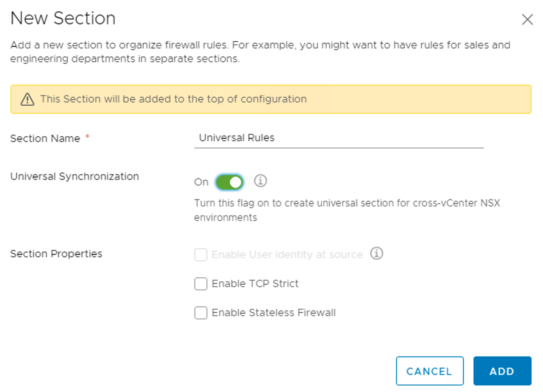Turn off the Universal Synchronization switch
Viewport: 543px width, 392px height.
[x=230, y=182]
